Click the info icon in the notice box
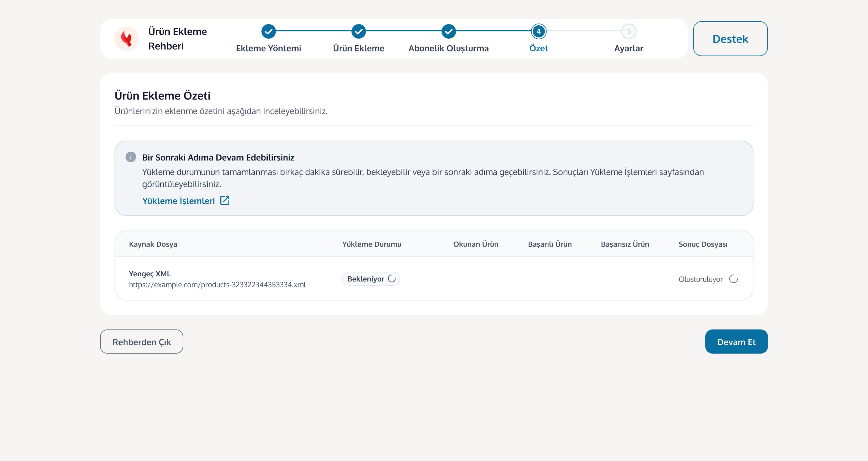Screen dimensions: 868x461 [131, 157]
